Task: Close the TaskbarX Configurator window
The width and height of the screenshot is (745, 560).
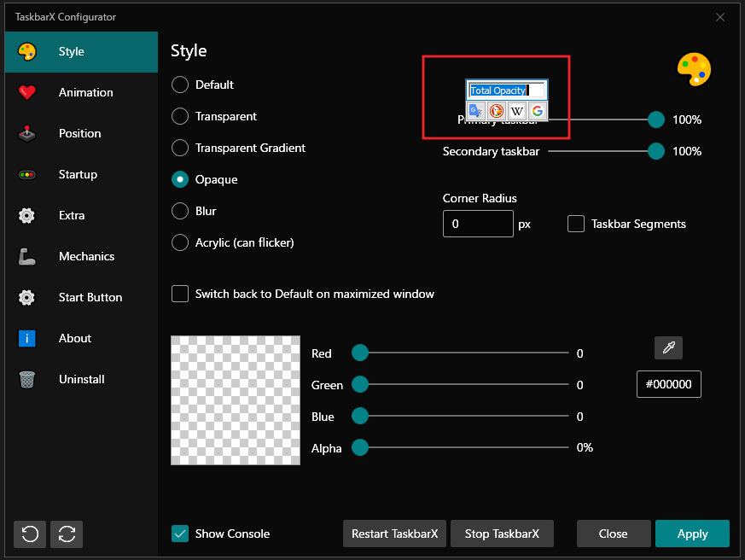Action: point(720,17)
